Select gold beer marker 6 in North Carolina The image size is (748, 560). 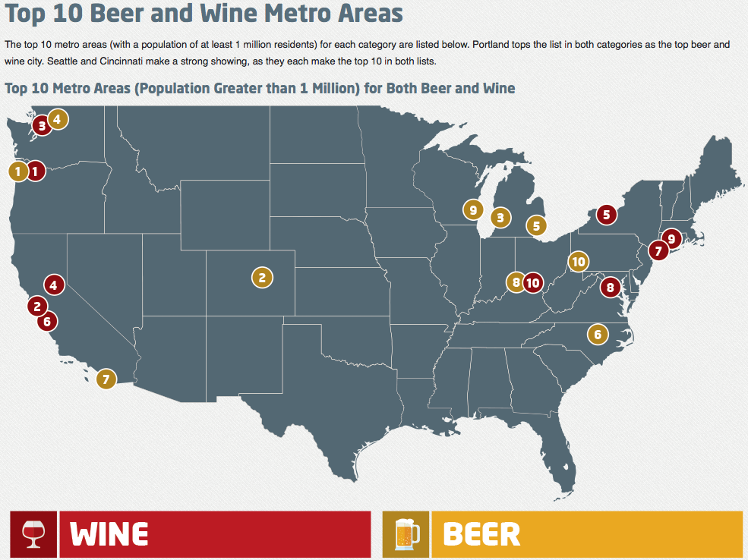[598, 335]
